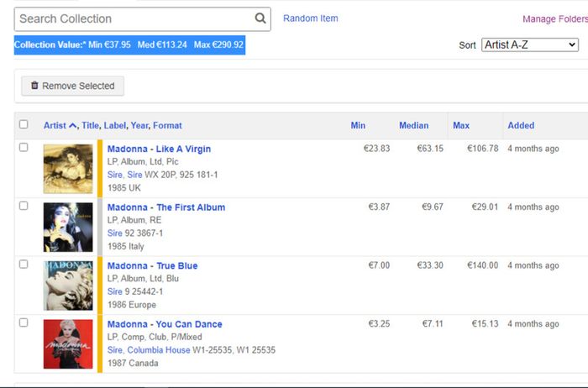Sort by the Label column header

click(x=115, y=126)
